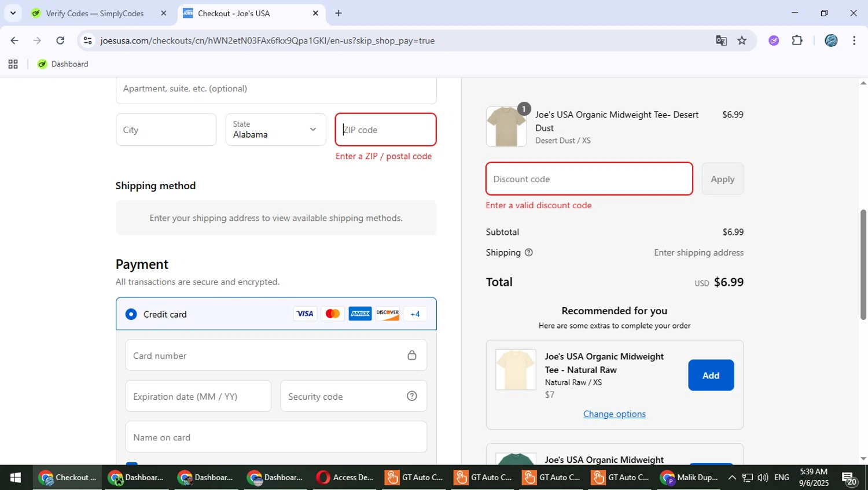Click the Desert Dust tee thumbnail
The height and width of the screenshot is (490, 868).
click(506, 127)
